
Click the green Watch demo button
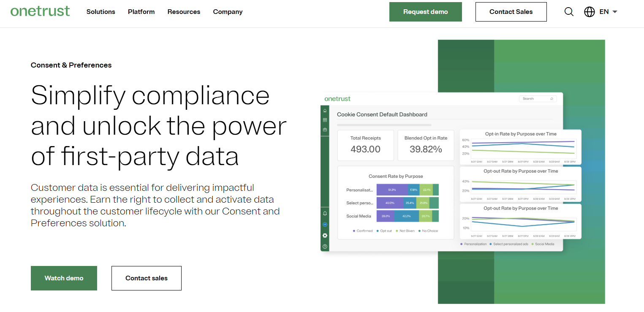[64, 278]
